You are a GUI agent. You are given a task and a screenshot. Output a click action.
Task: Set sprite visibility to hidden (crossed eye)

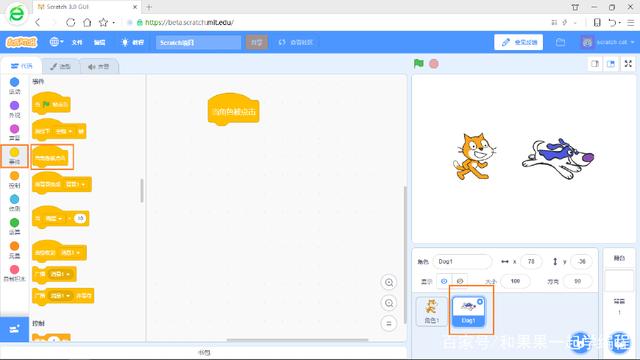tap(460, 281)
